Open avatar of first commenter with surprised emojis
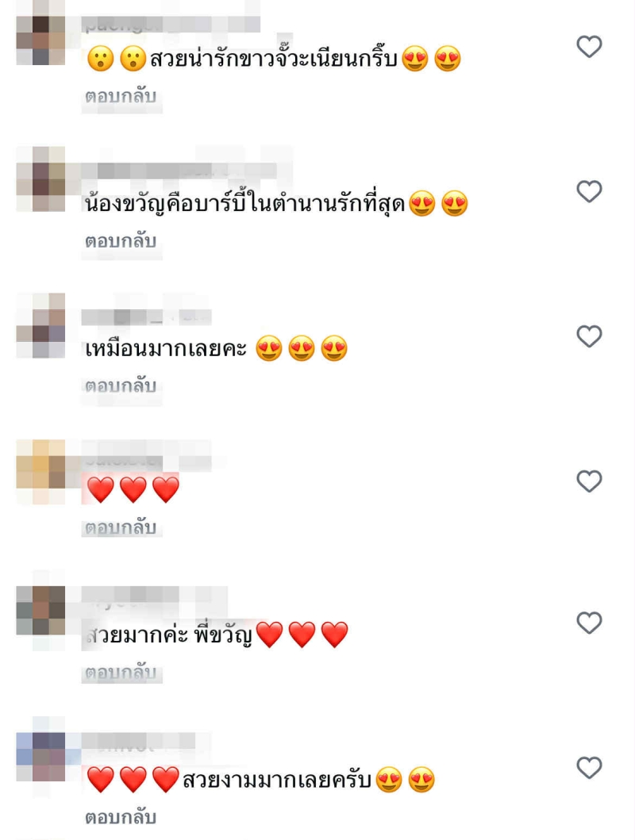635x840 pixels. coord(40,40)
